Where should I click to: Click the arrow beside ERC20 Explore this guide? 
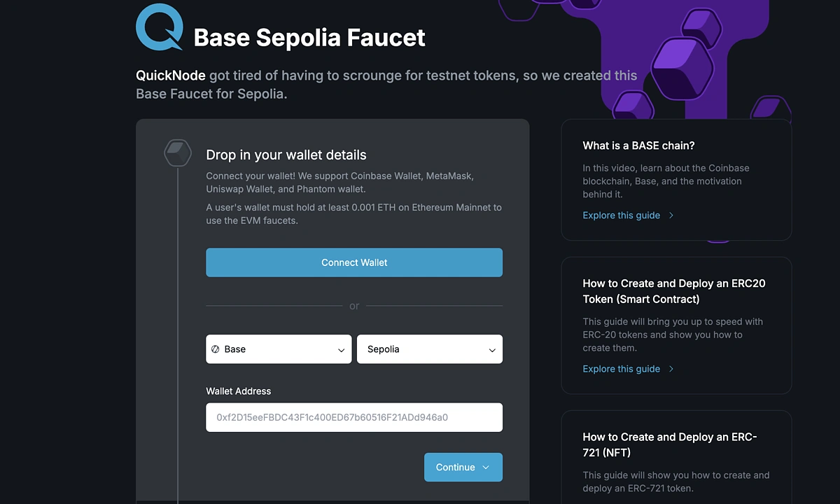671,369
